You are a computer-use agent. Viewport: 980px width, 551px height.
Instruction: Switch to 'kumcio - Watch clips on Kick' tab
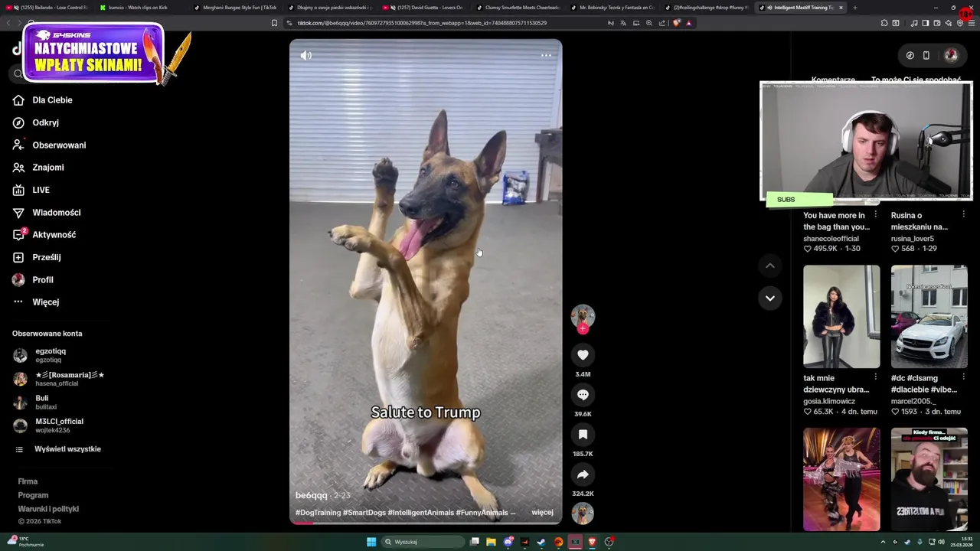point(138,8)
